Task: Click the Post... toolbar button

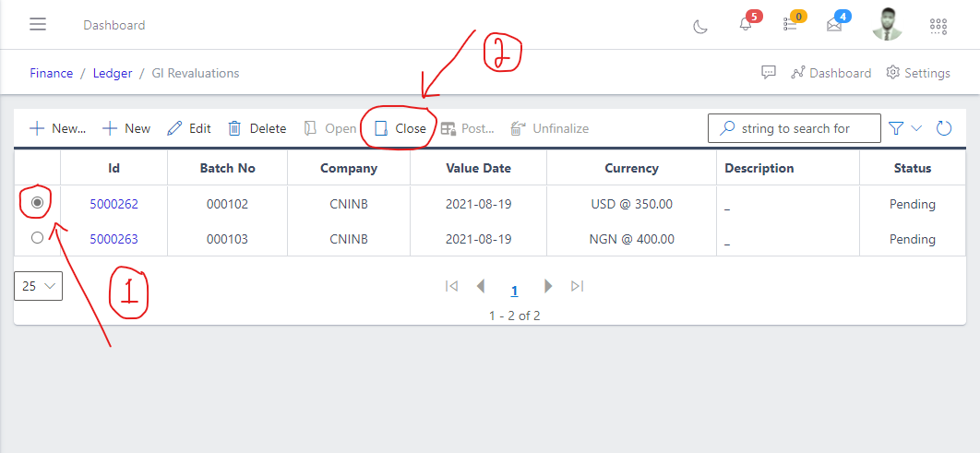Action: click(x=468, y=129)
